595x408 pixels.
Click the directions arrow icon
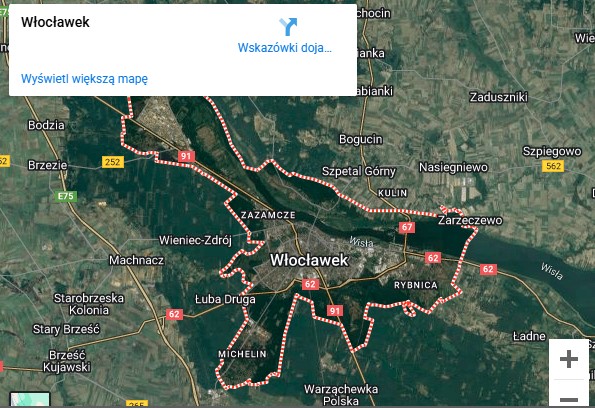(288, 27)
